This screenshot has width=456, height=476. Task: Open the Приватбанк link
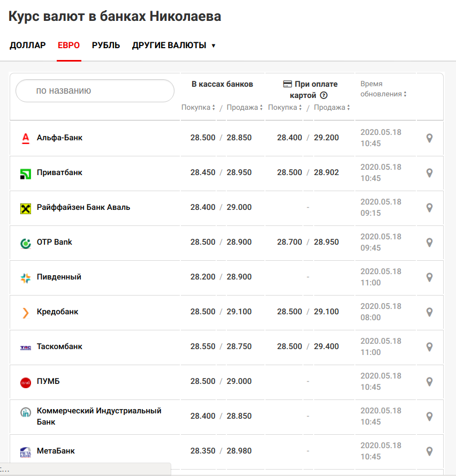pos(59,172)
